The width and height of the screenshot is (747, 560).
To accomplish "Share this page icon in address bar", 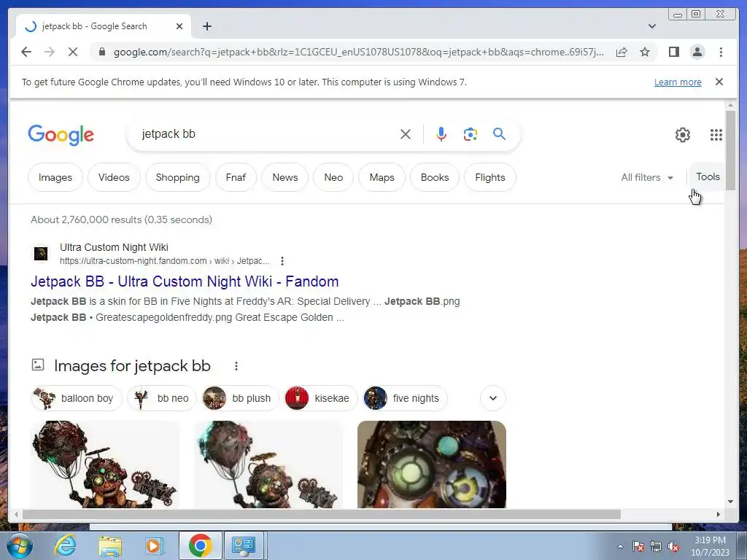I will (622, 52).
